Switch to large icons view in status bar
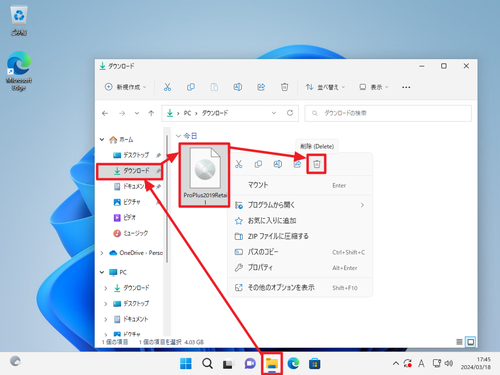The height and width of the screenshot is (375, 500). click(x=470, y=342)
